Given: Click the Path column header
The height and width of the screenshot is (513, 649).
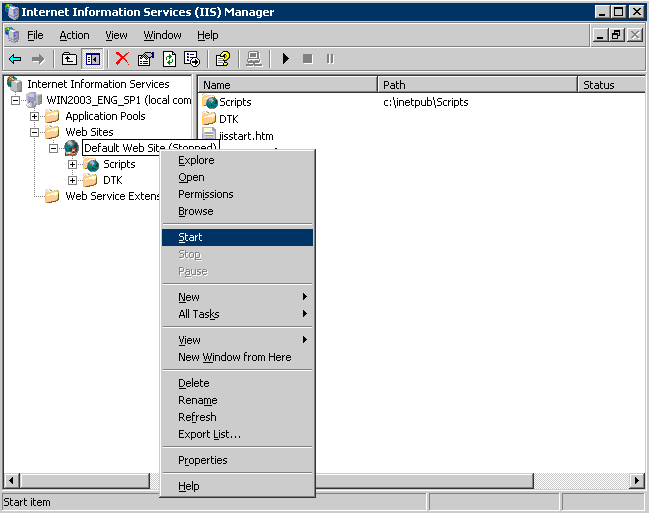Looking at the screenshot, I should [477, 85].
